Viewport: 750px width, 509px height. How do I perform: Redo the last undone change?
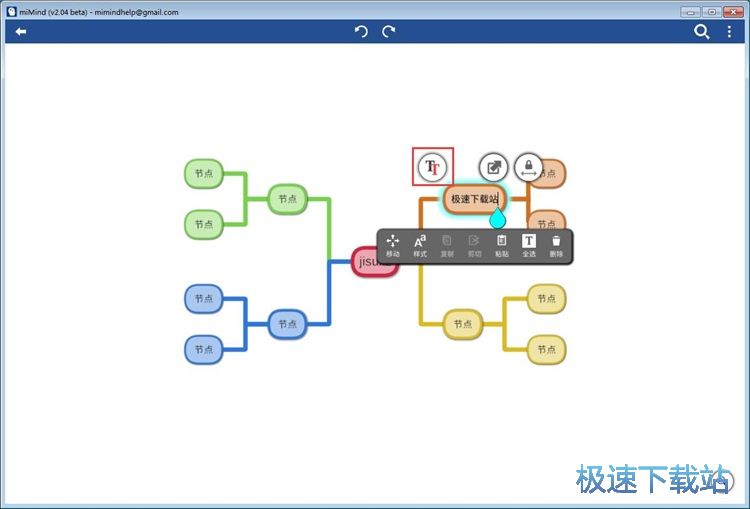click(x=388, y=32)
